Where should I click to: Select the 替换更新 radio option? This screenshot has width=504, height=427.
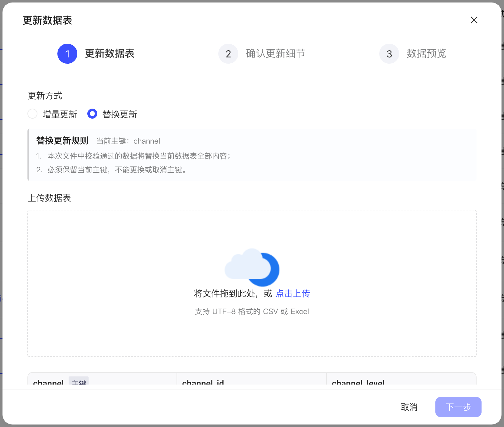pyautogui.click(x=92, y=114)
